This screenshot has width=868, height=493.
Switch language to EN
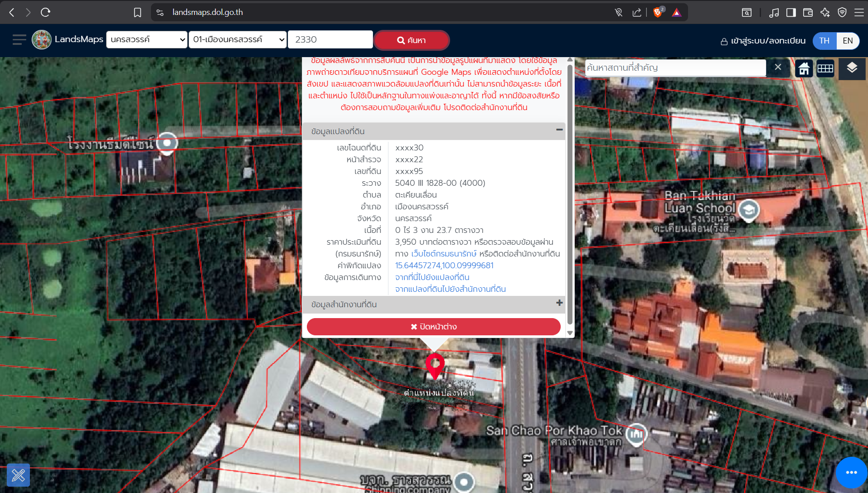(x=848, y=40)
